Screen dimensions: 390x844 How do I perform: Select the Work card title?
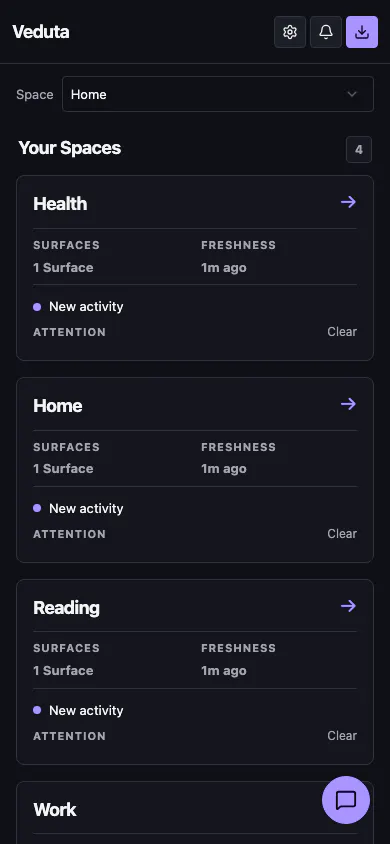55,810
